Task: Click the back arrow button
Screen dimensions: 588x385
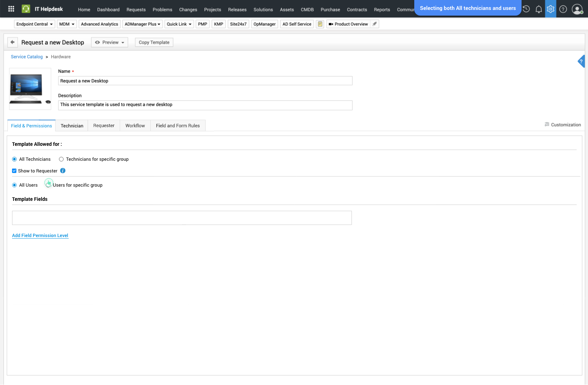Action: [x=12, y=42]
